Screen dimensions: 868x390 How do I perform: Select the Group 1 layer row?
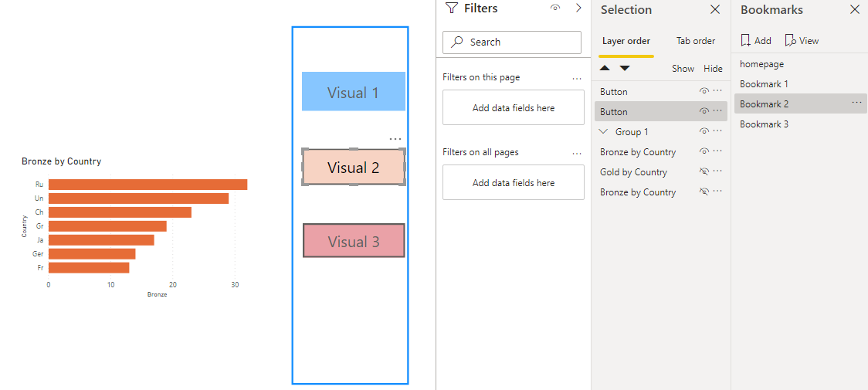pos(661,132)
